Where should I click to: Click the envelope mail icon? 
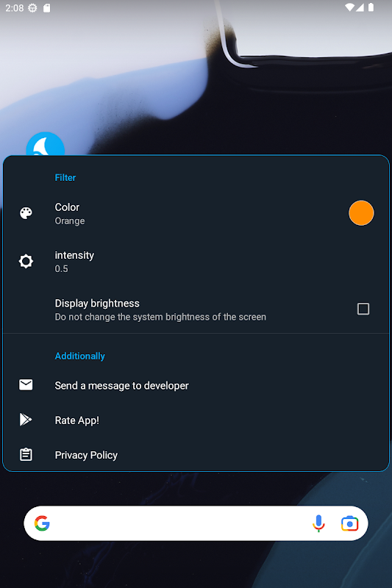tap(26, 384)
